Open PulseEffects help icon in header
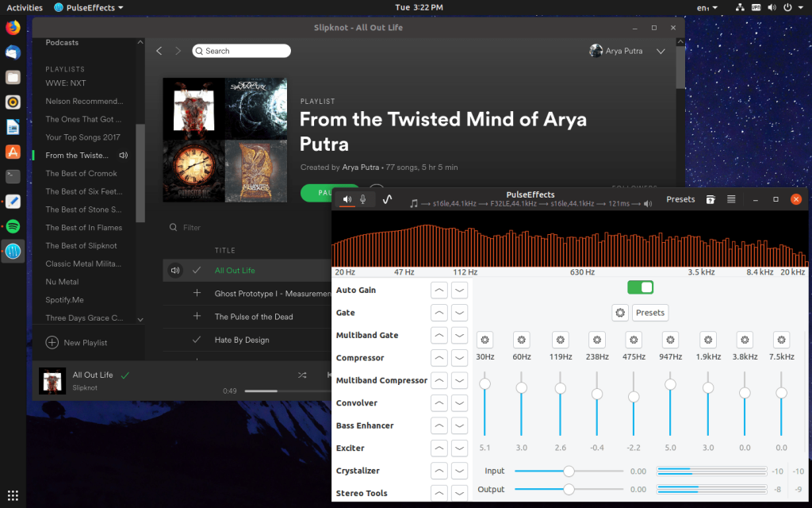Image resolution: width=812 pixels, height=508 pixels. click(x=711, y=199)
